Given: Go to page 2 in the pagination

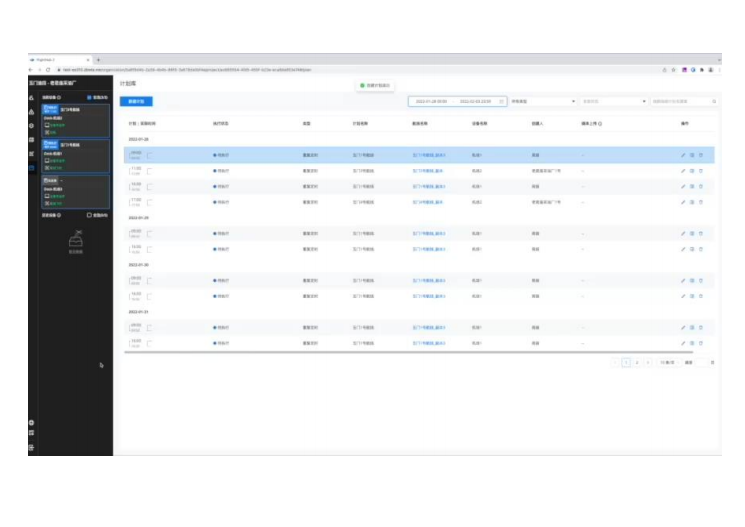Looking at the screenshot, I should [637, 362].
